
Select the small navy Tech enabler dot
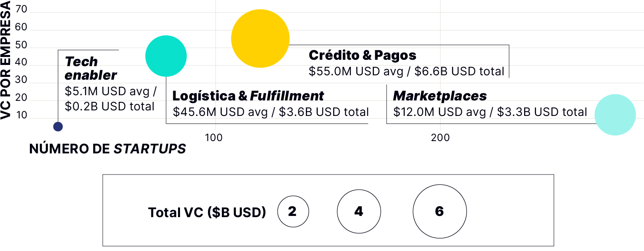[58, 127]
